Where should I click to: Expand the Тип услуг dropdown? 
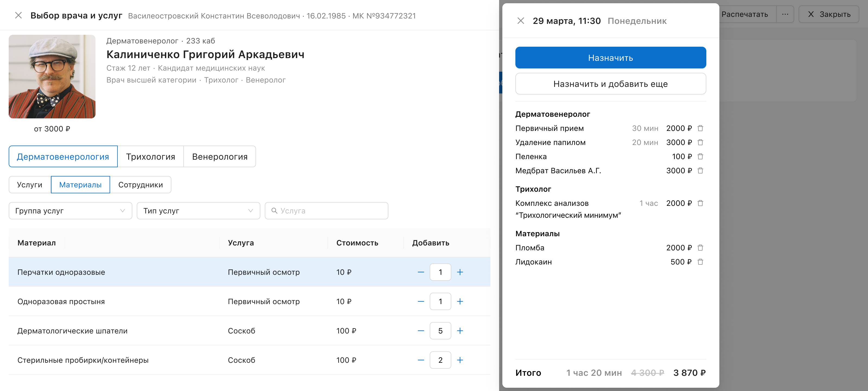click(199, 210)
